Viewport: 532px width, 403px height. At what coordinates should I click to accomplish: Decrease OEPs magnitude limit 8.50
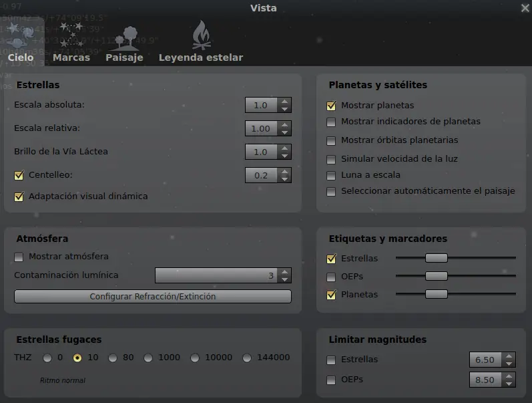pyautogui.click(x=509, y=384)
